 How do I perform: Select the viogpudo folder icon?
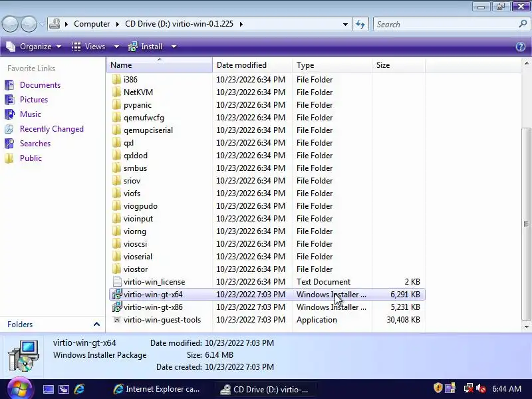[116, 206]
